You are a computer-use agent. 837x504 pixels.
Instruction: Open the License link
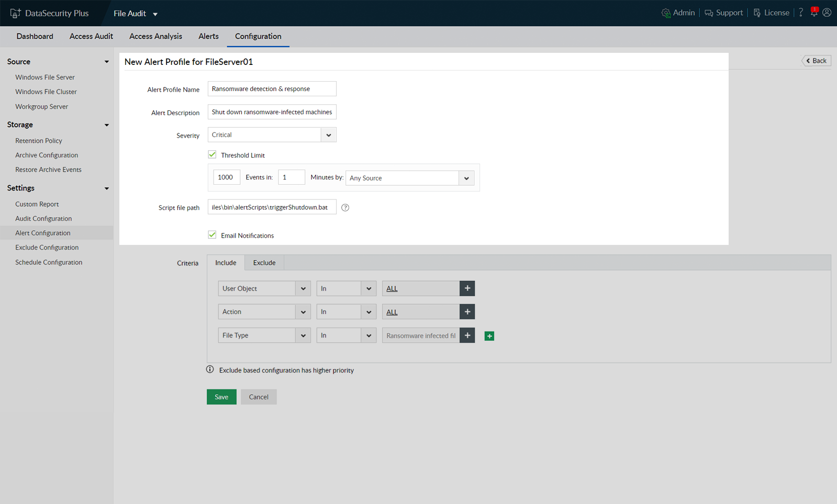click(771, 13)
